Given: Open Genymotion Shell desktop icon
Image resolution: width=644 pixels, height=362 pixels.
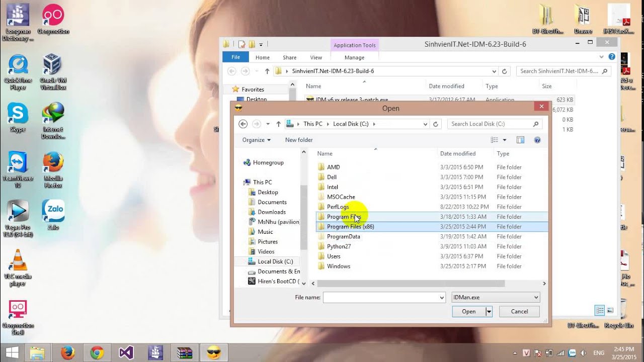Looking at the screenshot, I should [18, 317].
